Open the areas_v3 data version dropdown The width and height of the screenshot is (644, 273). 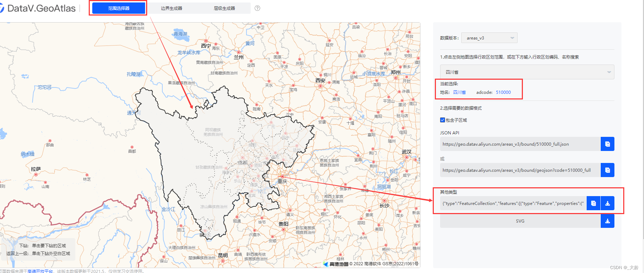coord(489,38)
